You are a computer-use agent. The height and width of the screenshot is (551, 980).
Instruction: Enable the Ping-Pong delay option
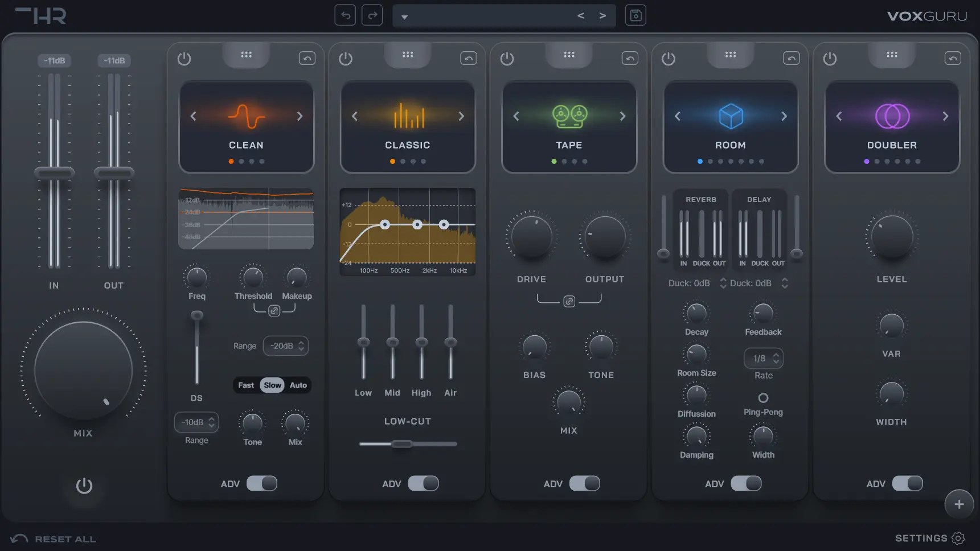[x=763, y=398]
